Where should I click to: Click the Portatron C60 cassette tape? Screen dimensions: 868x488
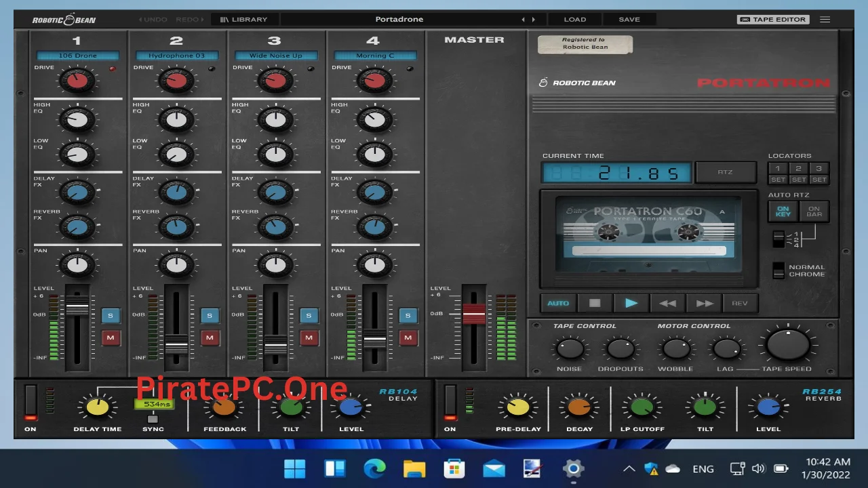coord(648,233)
